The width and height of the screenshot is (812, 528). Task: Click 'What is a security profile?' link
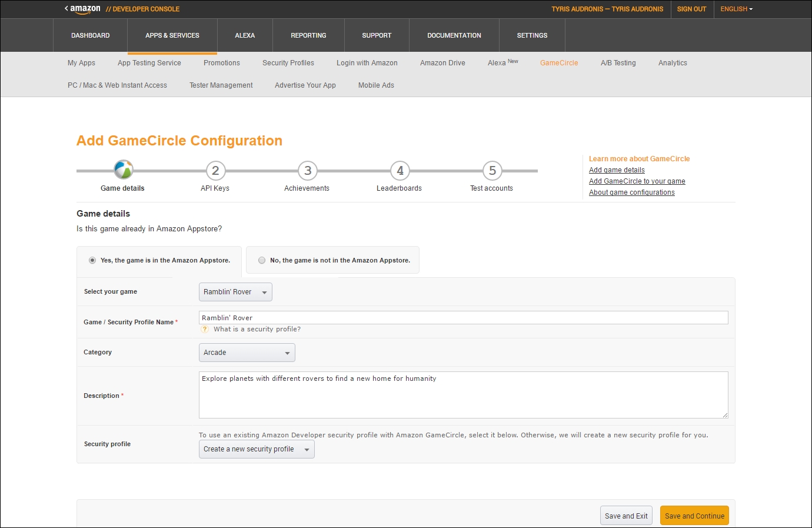257,329
